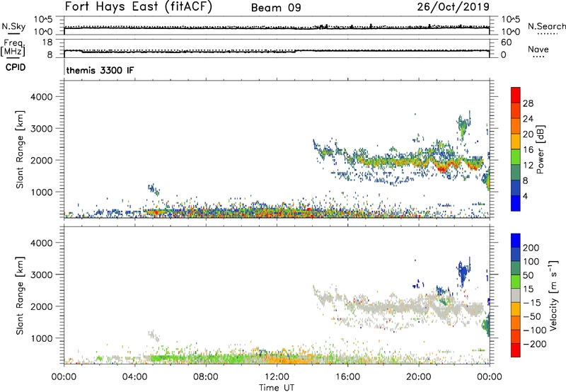Image resolution: width=566 pixels, height=392 pixels.
Task: Click the 'Time UT' axis label
Action: point(277,388)
